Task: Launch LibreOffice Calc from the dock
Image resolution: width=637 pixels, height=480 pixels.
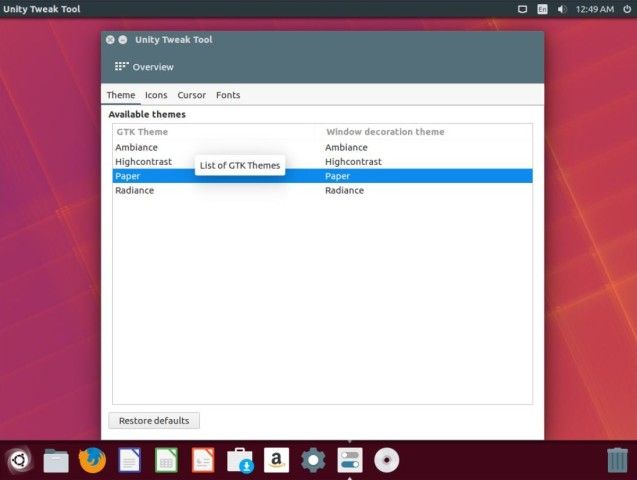Action: point(166,460)
